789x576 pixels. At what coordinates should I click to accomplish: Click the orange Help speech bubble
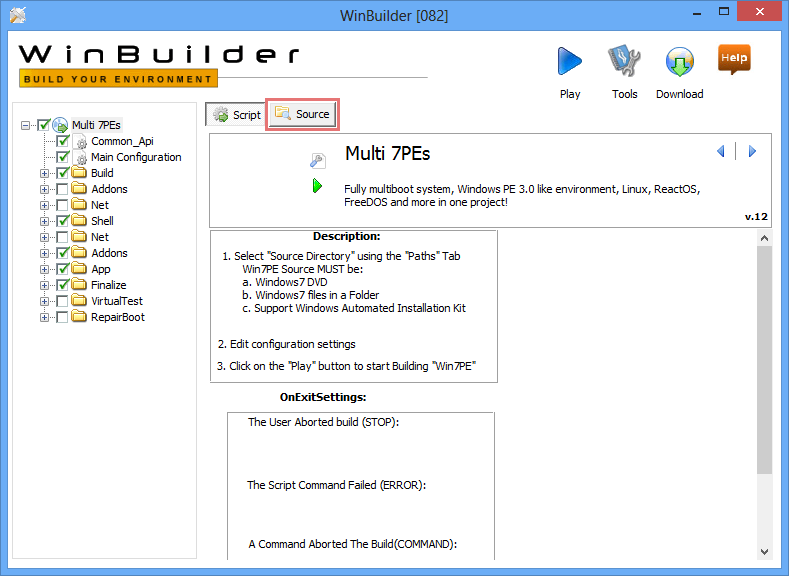pyautogui.click(x=734, y=59)
